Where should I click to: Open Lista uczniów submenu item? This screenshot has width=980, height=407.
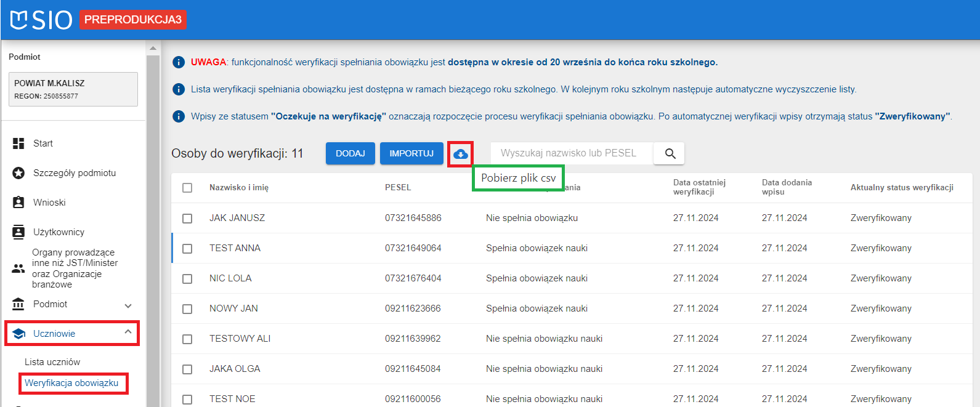click(52, 362)
